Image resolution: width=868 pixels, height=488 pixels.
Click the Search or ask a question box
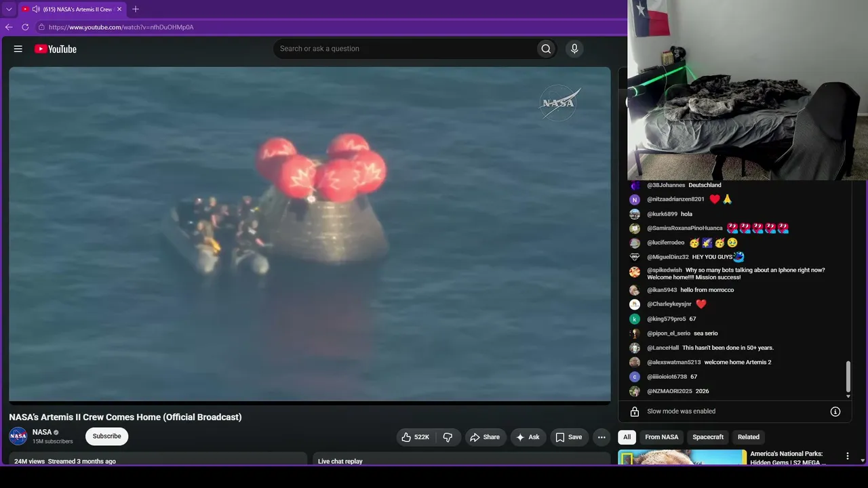[404, 49]
